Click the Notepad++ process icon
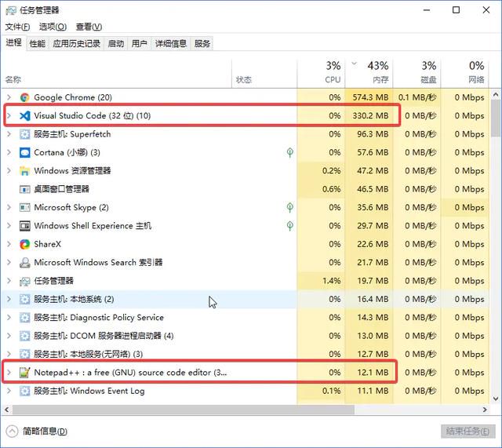 [24, 373]
